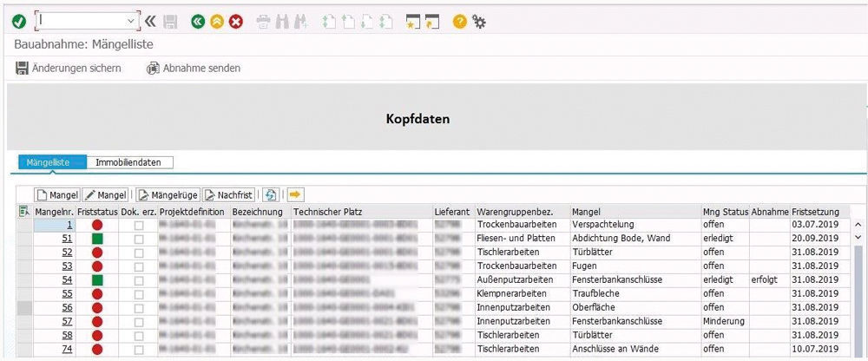The height and width of the screenshot is (361, 868).
Task: Click the refresh icon in table toolbar
Action: click(x=271, y=195)
